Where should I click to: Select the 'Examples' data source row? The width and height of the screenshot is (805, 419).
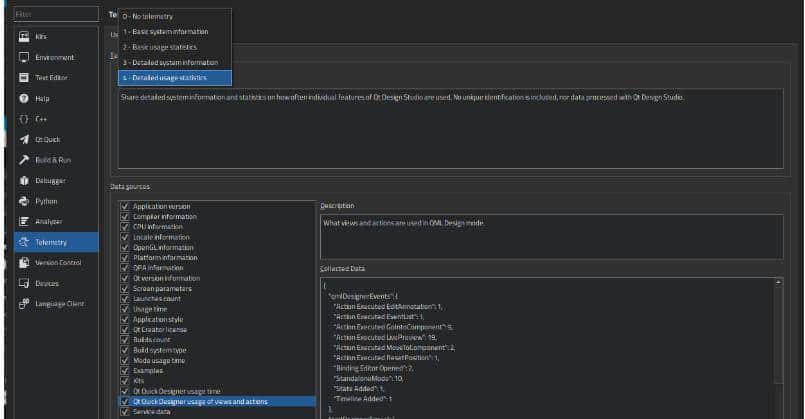pyautogui.click(x=217, y=371)
